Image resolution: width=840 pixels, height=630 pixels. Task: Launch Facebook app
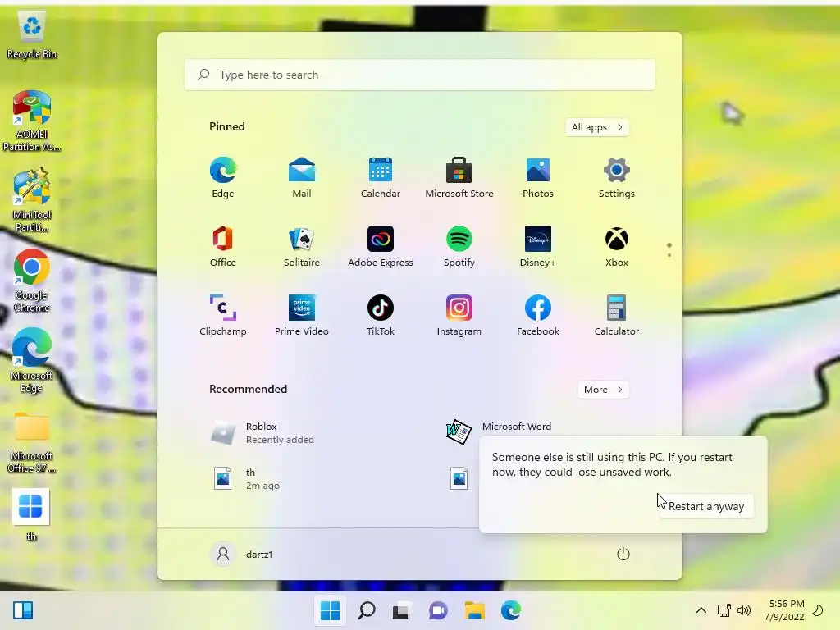coord(538,316)
